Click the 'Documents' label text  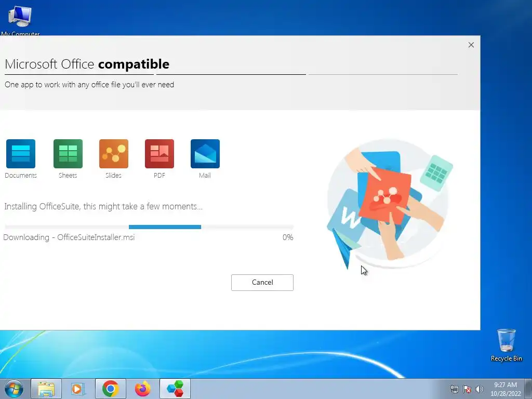click(x=21, y=176)
